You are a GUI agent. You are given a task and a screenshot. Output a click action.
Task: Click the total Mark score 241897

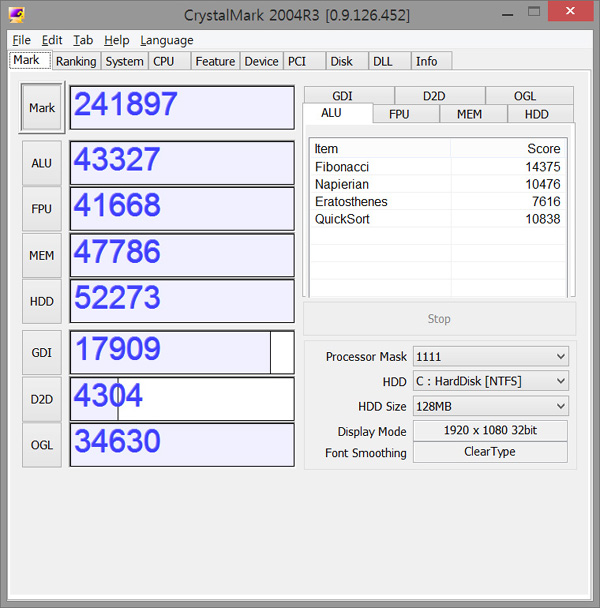pos(182,107)
